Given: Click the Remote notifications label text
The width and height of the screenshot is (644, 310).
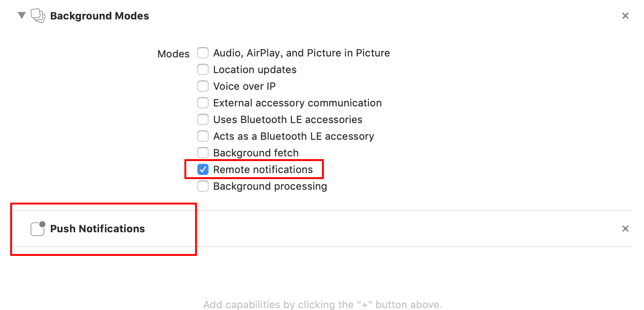Looking at the screenshot, I should (x=263, y=169).
